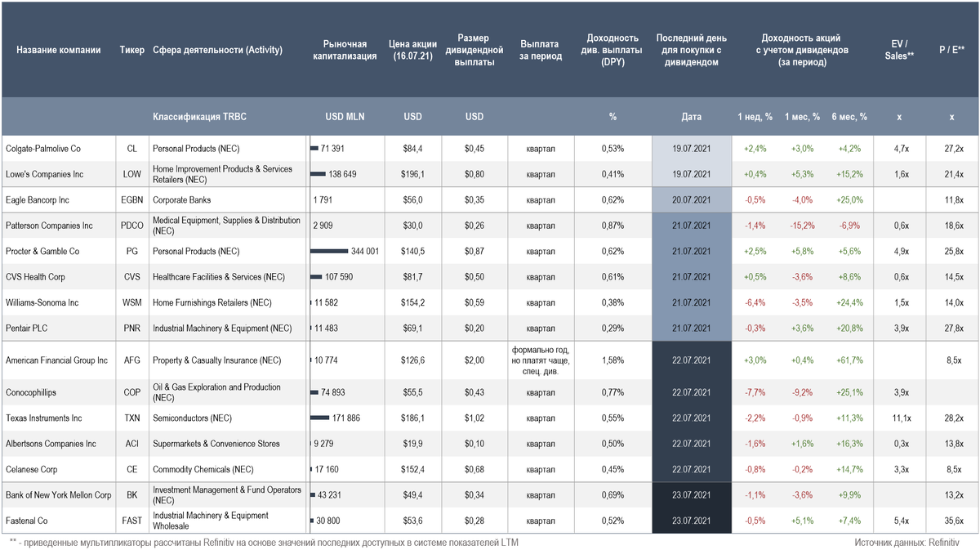Select 'Commodity Chemicals (NEC)' cell
Image resolution: width=980 pixels, height=550 pixels.
(x=203, y=470)
